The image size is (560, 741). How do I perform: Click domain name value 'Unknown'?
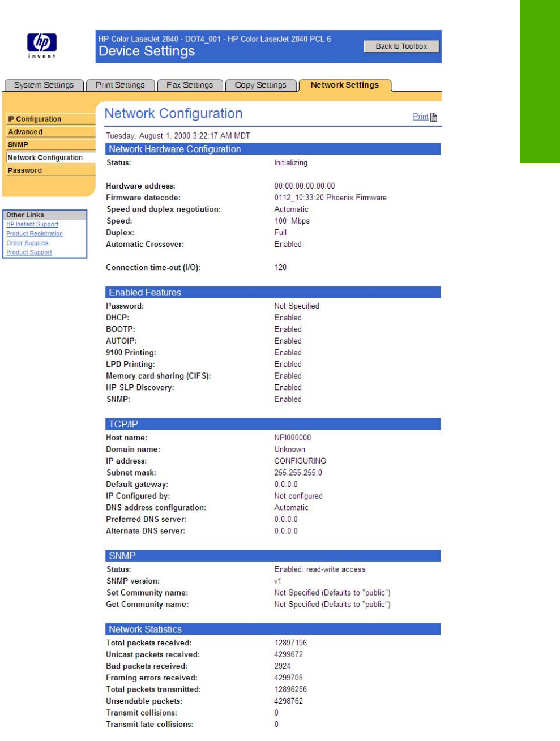click(x=289, y=449)
